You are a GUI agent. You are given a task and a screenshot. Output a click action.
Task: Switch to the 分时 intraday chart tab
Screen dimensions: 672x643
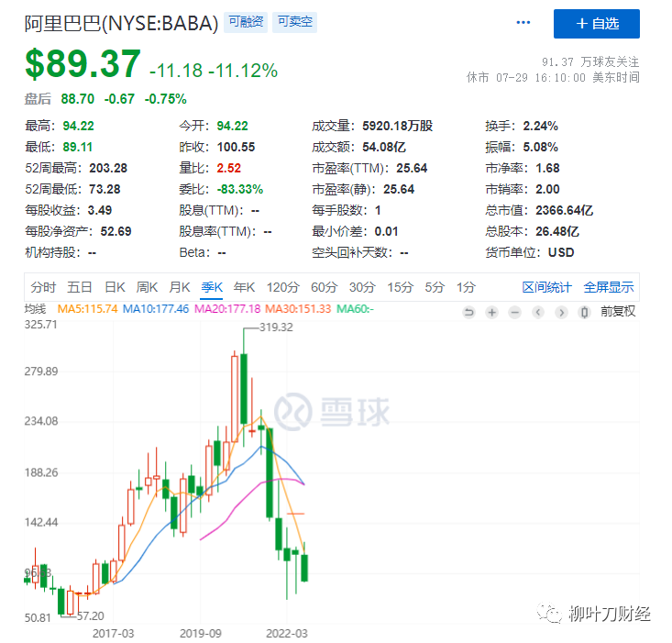click(x=43, y=287)
